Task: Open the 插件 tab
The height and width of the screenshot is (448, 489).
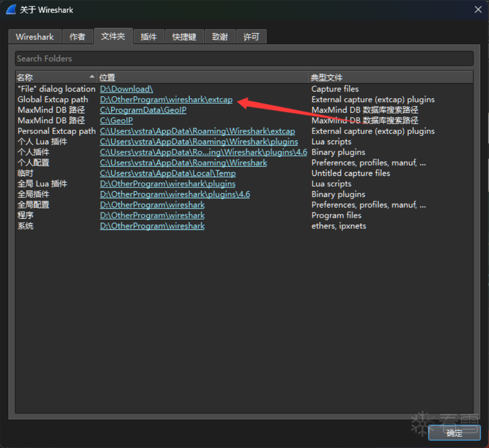Action: pos(149,37)
